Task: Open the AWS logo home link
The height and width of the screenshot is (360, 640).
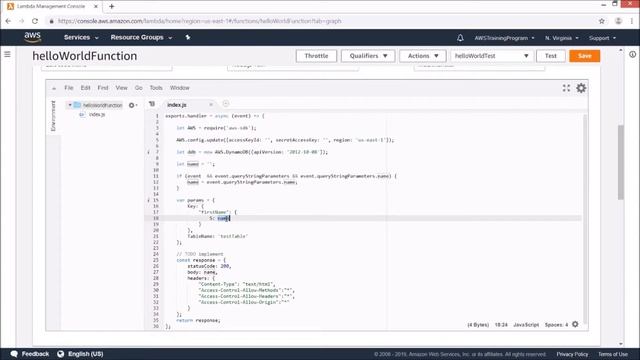Action: click(33, 37)
